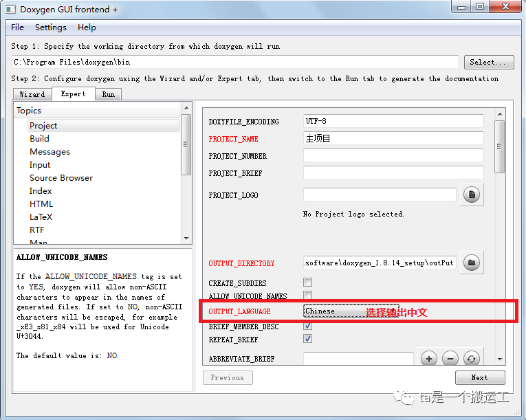This screenshot has width=526, height=420.
Task: Toggle the ALLOW_UNICODE_NAMES checkbox
Action: click(x=307, y=295)
